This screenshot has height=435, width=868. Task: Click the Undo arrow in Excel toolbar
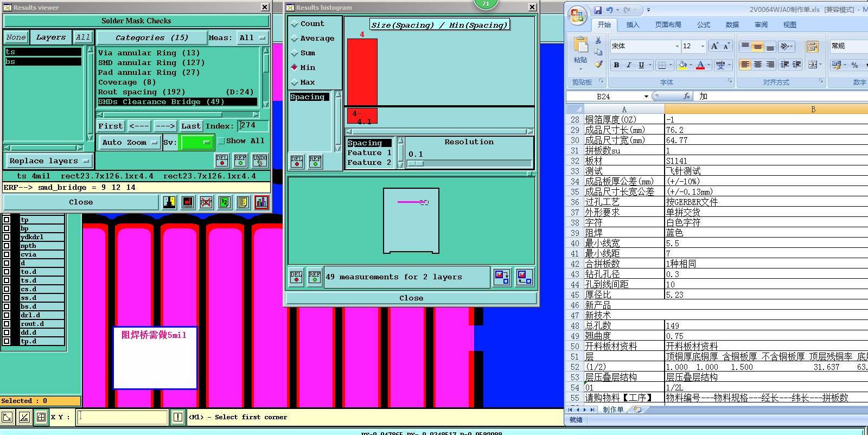pyautogui.click(x=610, y=10)
